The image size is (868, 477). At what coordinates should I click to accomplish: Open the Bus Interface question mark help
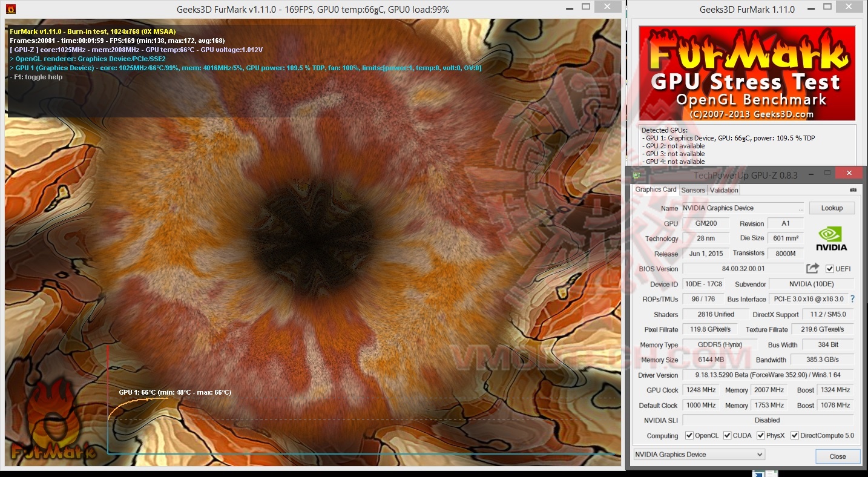[852, 299]
